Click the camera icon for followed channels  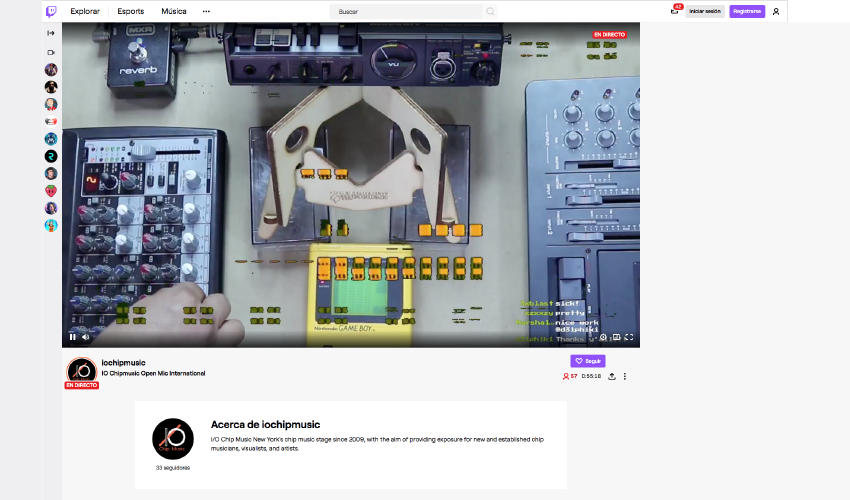pos(51,53)
